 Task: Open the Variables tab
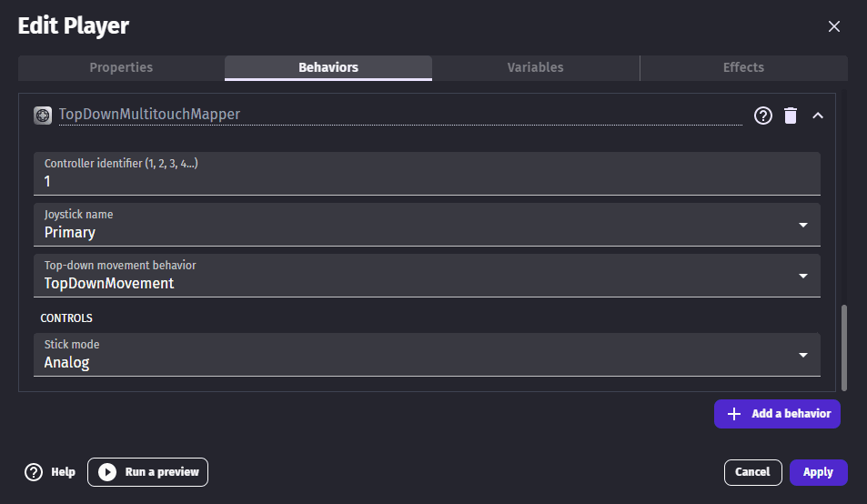[x=535, y=67]
